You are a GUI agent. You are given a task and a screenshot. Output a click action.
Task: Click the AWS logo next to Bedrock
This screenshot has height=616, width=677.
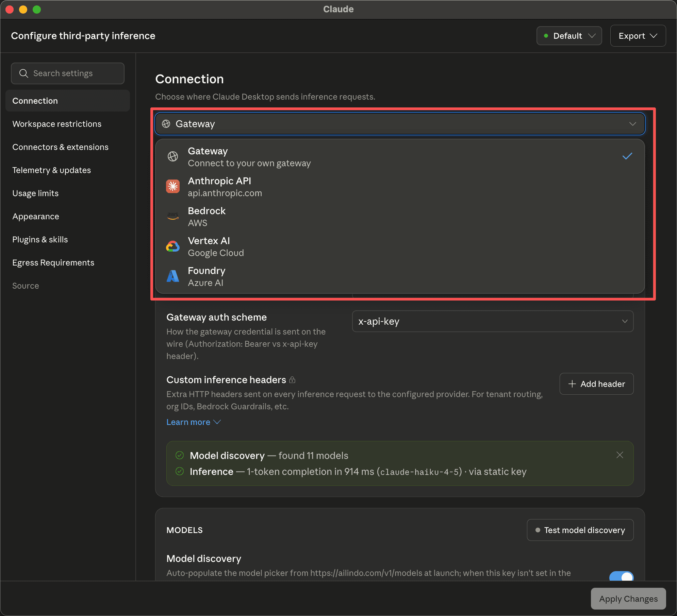click(173, 216)
